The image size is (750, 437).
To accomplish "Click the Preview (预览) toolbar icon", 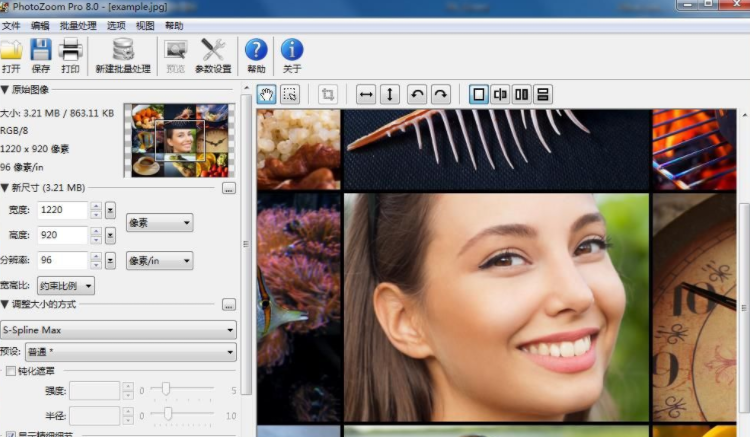I will [x=176, y=50].
